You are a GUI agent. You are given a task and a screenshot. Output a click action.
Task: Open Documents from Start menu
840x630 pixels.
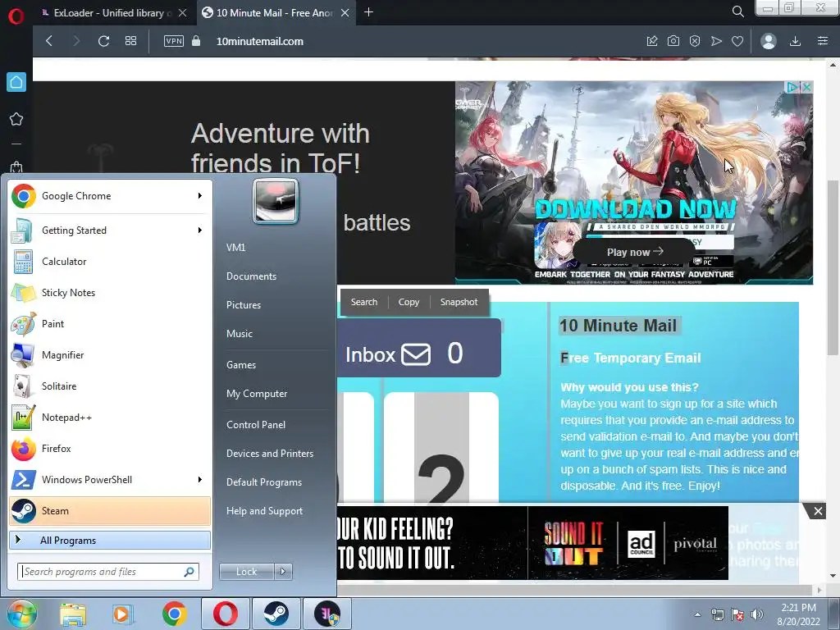251,276
